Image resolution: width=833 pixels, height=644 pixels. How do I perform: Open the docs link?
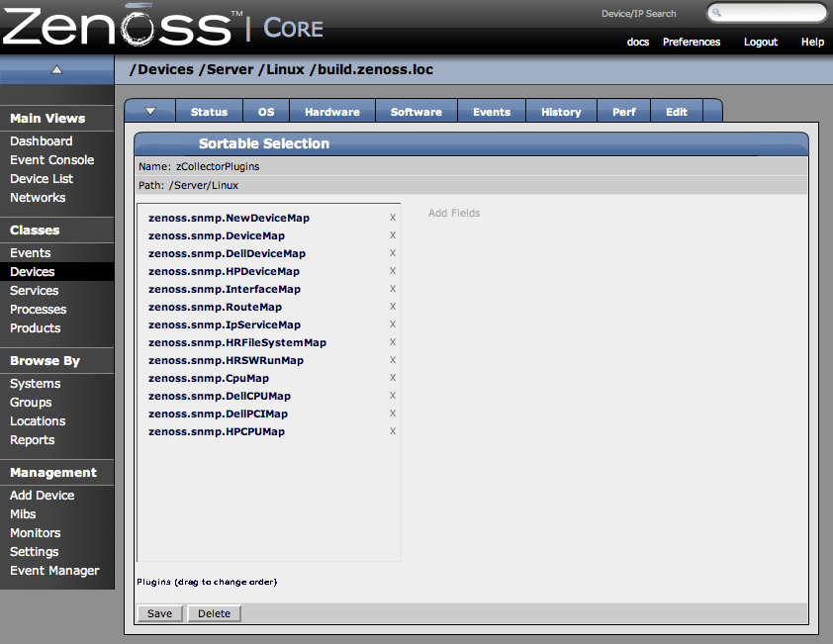[637, 42]
